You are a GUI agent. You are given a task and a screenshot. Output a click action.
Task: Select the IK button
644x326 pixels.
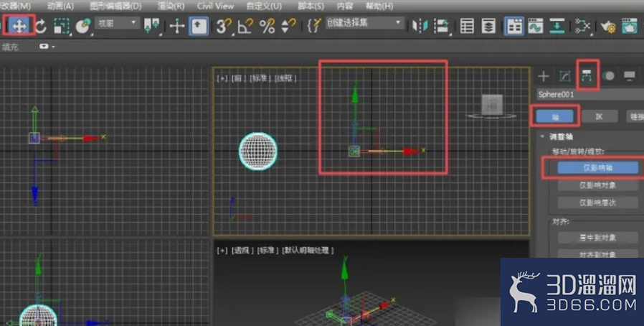coord(600,116)
